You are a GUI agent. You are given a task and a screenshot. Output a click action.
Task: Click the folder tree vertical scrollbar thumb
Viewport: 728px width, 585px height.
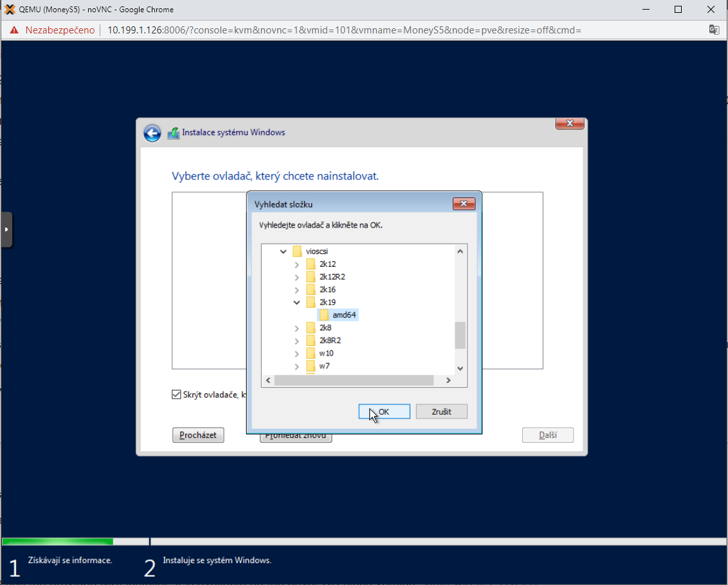pyautogui.click(x=460, y=335)
